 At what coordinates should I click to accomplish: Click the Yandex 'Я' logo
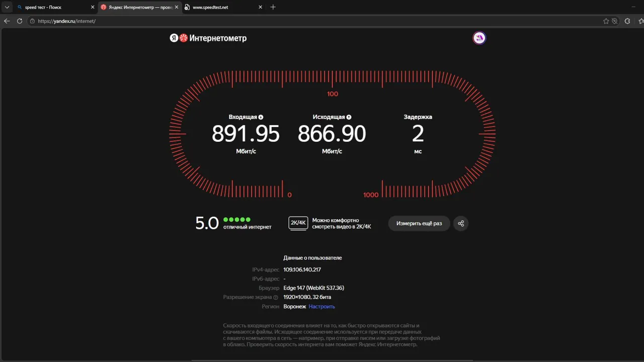pyautogui.click(x=174, y=38)
